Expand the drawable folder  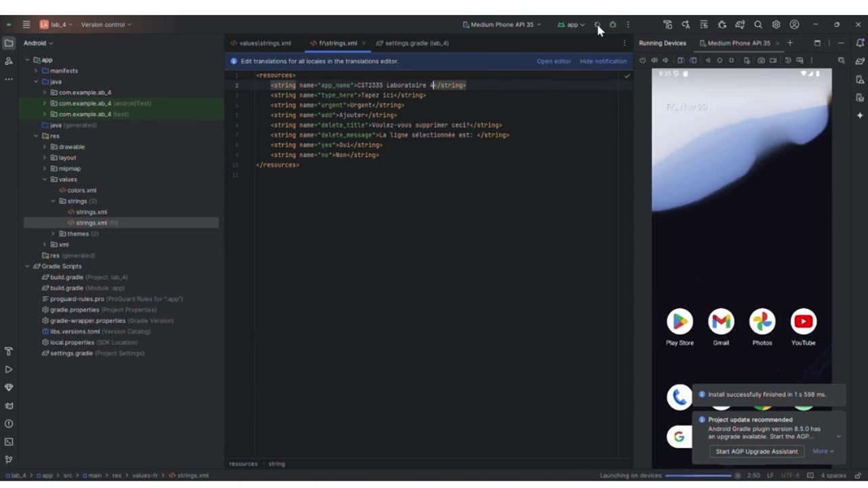pyautogui.click(x=45, y=146)
